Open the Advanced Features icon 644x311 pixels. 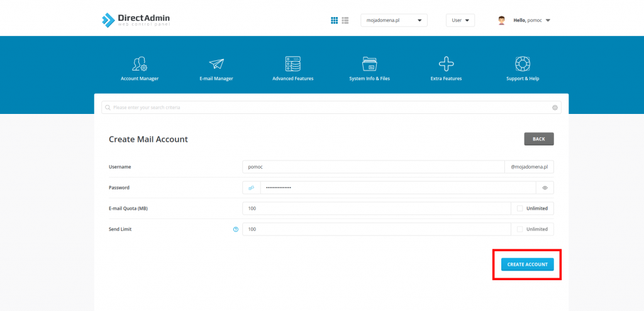292,64
